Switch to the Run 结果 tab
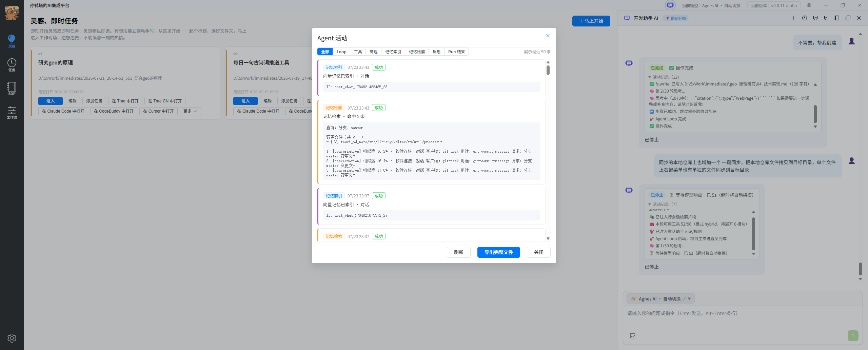Viewport: 868px width, 350px height. (x=457, y=52)
